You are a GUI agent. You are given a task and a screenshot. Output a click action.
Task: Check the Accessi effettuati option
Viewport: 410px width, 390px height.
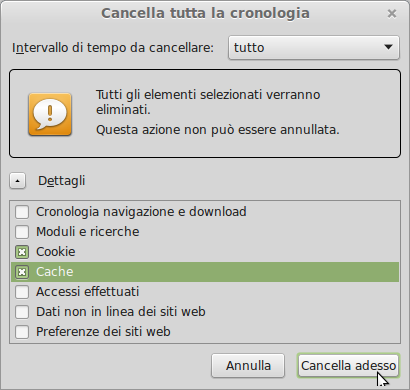pyautogui.click(x=22, y=292)
